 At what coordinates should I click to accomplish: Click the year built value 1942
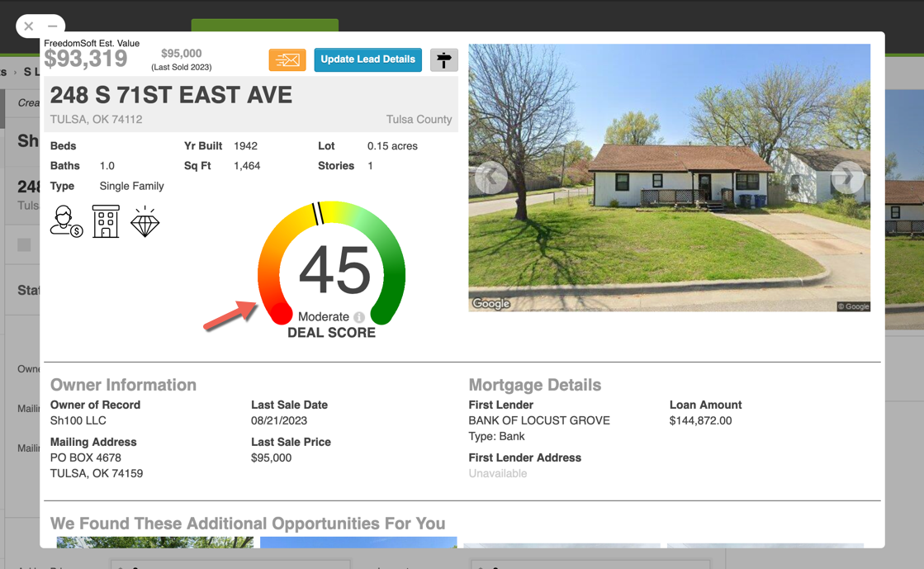246,145
